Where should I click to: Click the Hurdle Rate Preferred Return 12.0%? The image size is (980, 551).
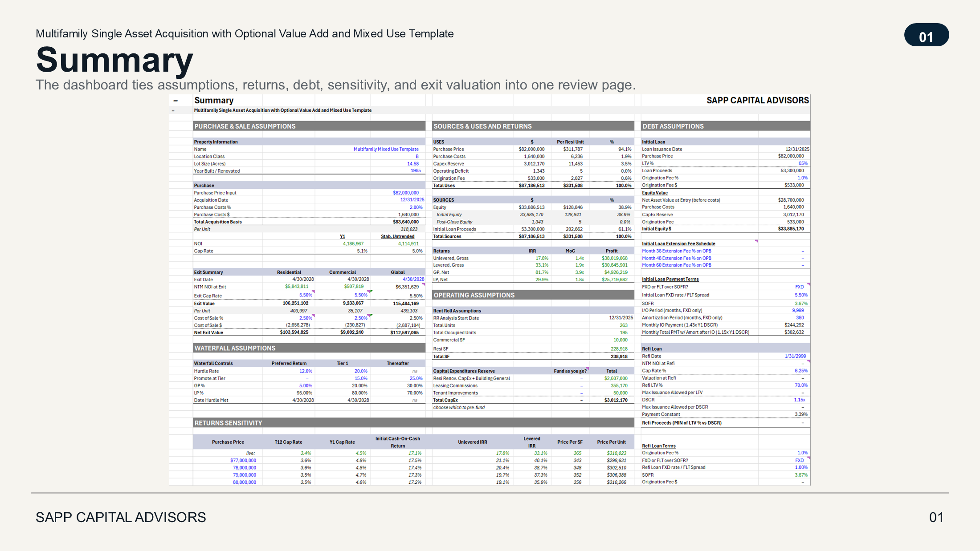point(306,371)
